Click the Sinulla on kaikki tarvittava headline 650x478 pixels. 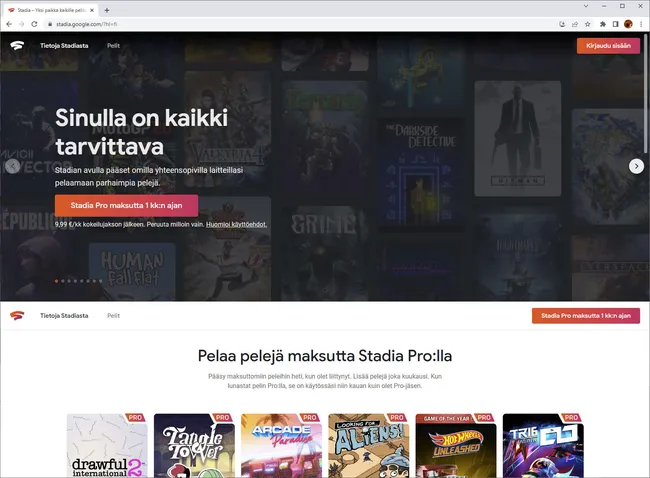tap(141, 132)
